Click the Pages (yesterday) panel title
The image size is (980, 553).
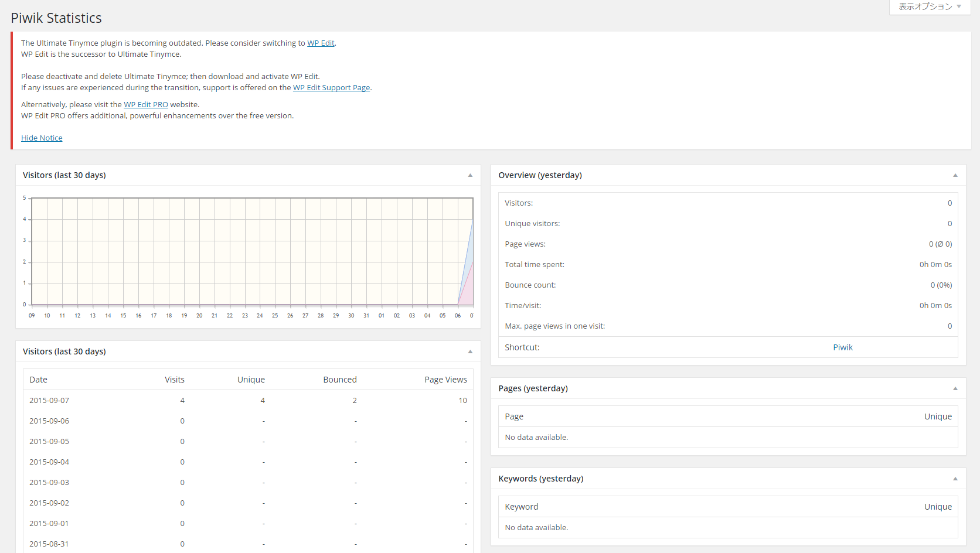[x=533, y=388]
